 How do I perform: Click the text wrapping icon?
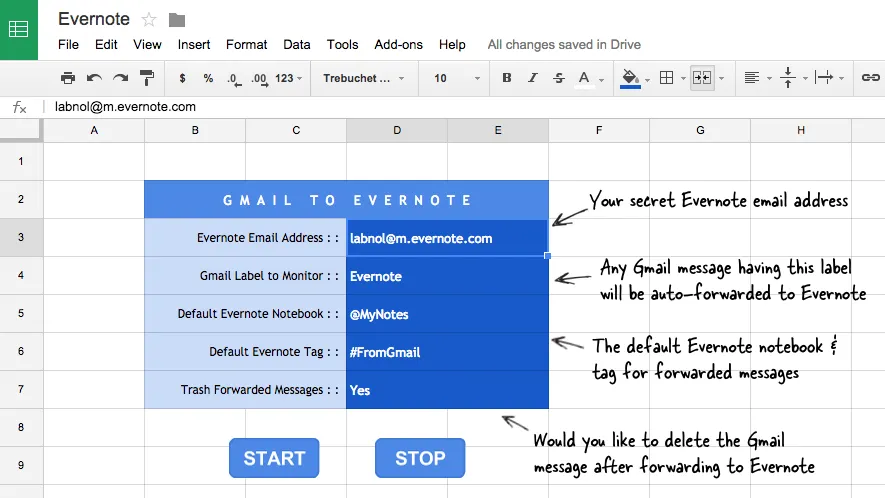click(824, 78)
